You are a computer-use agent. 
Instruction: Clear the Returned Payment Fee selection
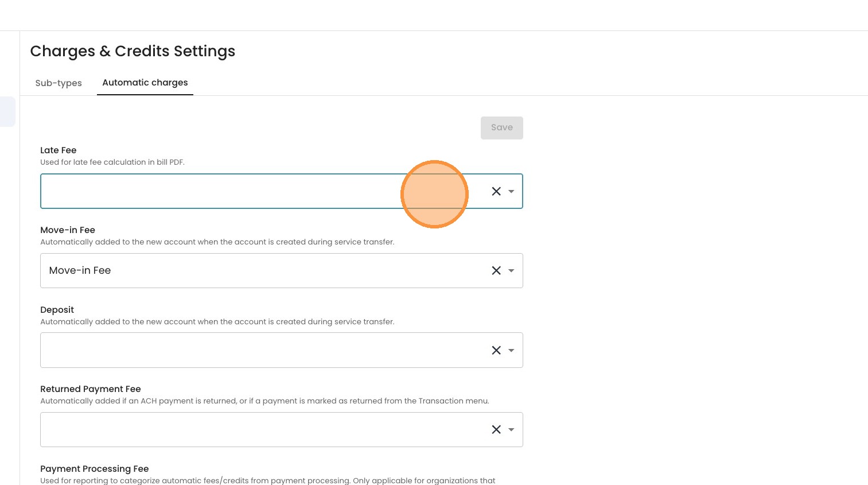pyautogui.click(x=496, y=429)
